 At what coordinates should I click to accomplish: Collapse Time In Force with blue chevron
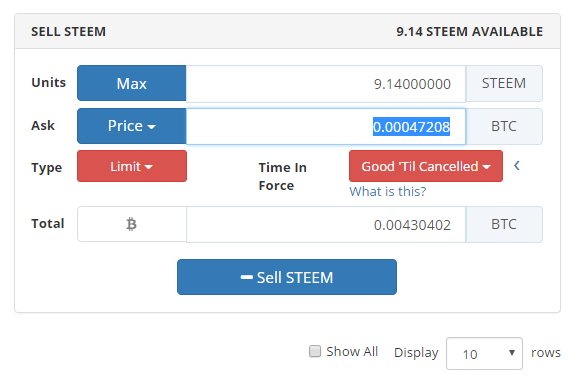click(517, 166)
